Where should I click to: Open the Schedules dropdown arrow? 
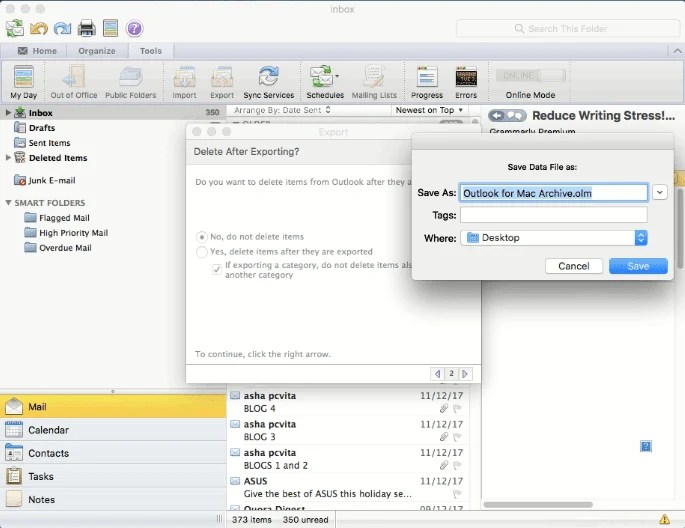[337, 76]
